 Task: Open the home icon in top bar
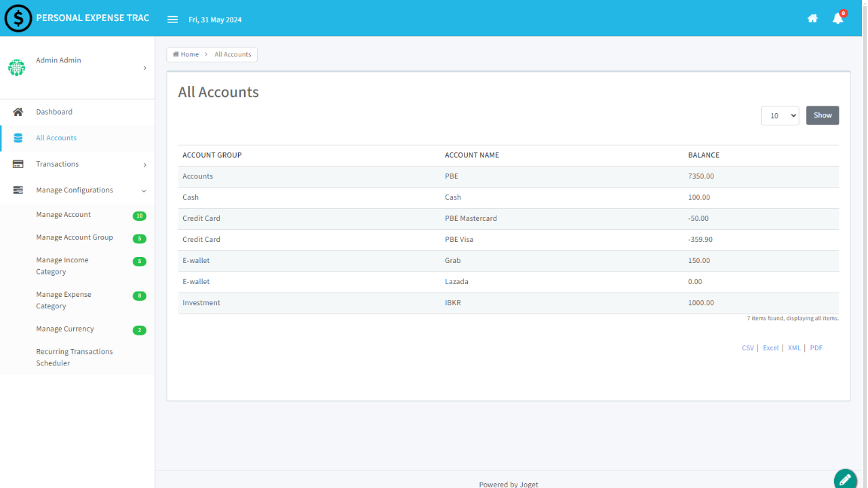click(x=812, y=19)
